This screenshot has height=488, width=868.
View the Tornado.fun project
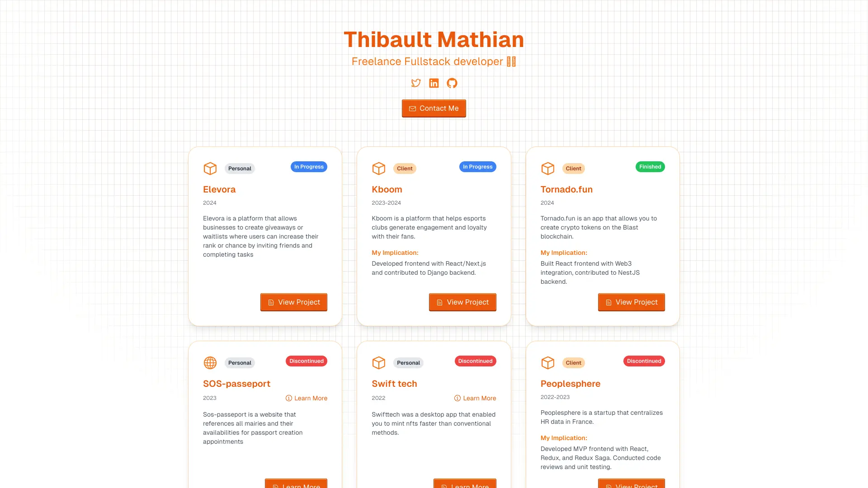[631, 302]
